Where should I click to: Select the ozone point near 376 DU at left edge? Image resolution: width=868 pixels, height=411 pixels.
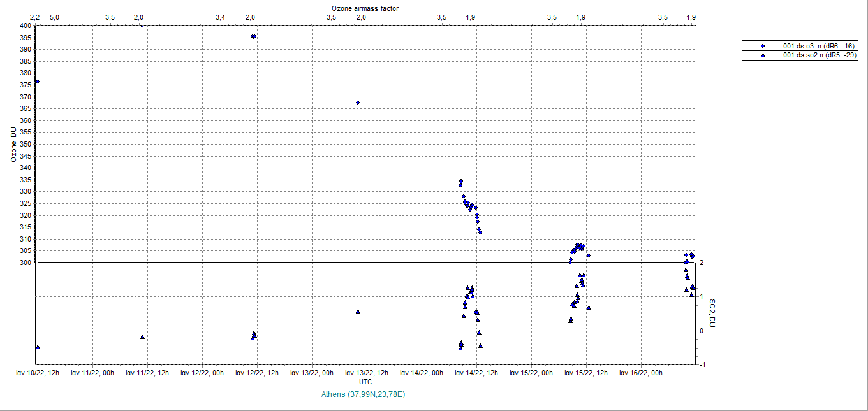tap(38, 82)
